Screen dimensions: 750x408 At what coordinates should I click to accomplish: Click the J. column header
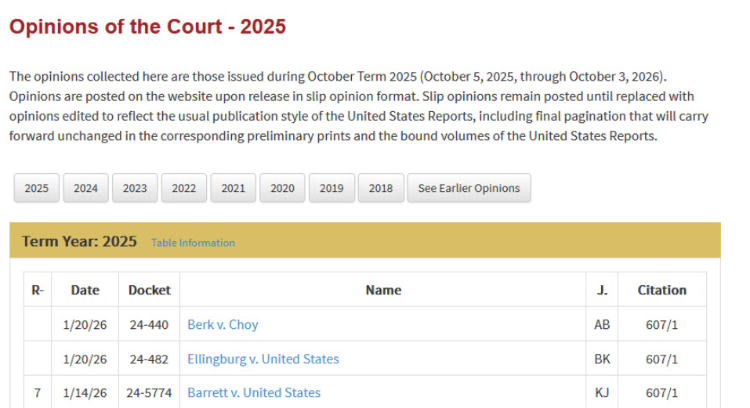[602, 290]
